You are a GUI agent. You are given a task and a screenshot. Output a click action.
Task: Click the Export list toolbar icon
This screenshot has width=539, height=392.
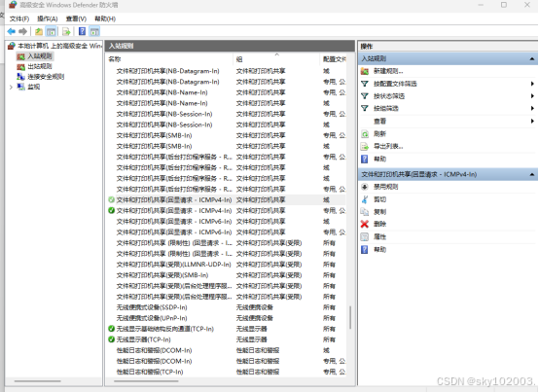tap(66, 31)
